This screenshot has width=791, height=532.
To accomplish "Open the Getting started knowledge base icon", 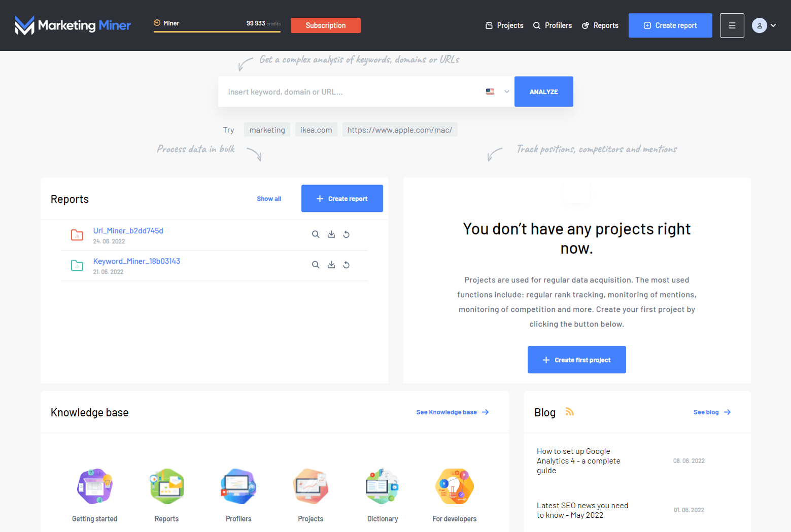I will point(94,486).
